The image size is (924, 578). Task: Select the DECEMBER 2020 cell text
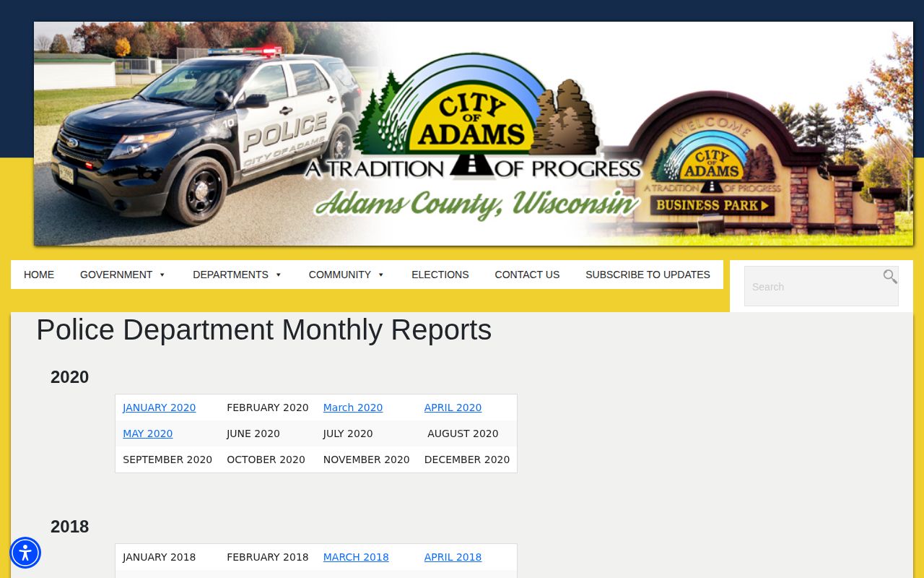coord(467,460)
